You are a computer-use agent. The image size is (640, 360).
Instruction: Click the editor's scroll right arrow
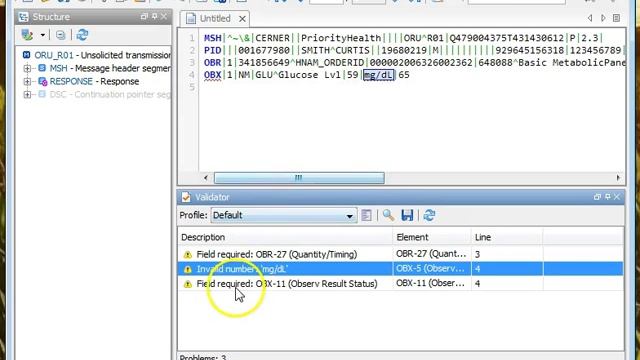[x=618, y=178]
